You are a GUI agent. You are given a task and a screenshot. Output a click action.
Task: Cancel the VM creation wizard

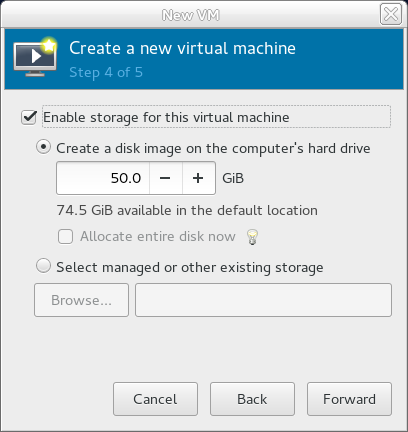155,399
